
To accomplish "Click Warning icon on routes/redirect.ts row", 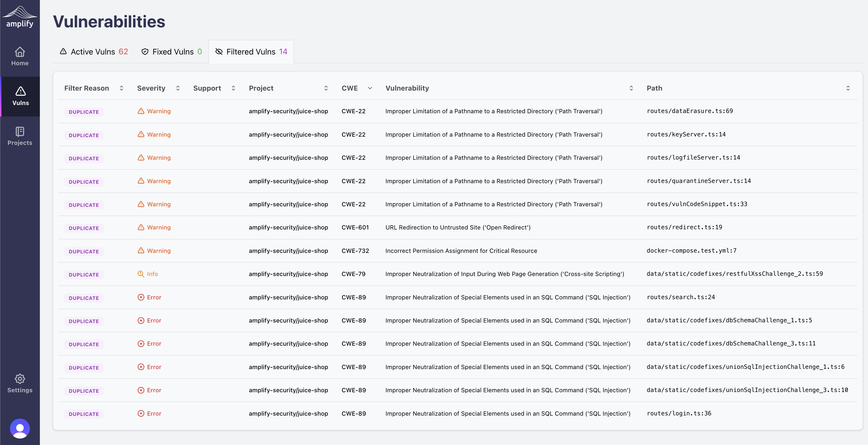I will (141, 227).
